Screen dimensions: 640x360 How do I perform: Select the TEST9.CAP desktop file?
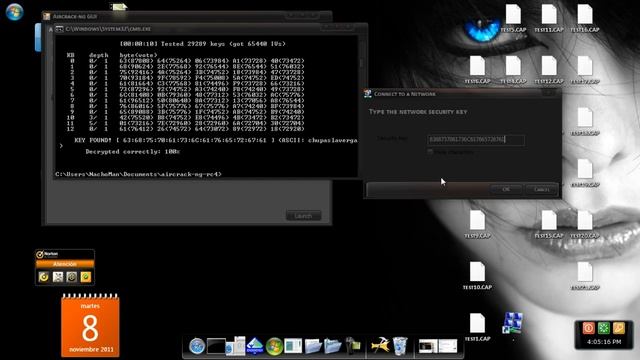(x=477, y=224)
